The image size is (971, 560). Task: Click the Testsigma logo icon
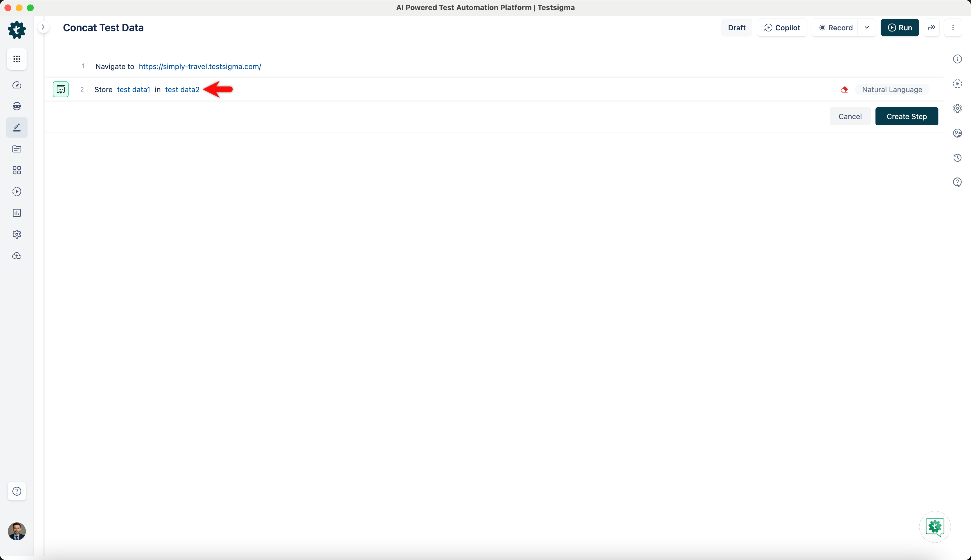coord(17,29)
